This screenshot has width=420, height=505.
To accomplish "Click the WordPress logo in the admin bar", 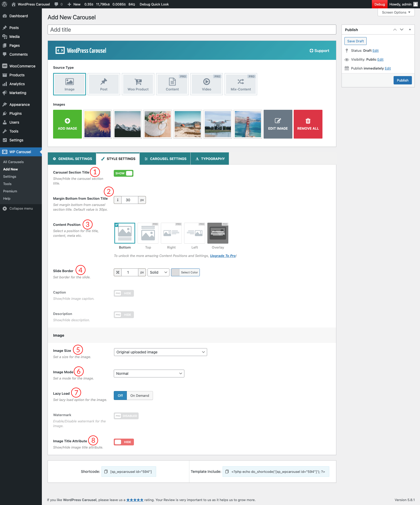I will pyautogui.click(x=4, y=4).
